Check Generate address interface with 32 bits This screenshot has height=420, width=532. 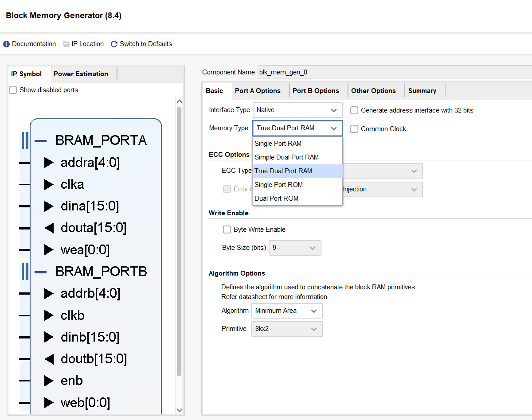pyautogui.click(x=354, y=110)
